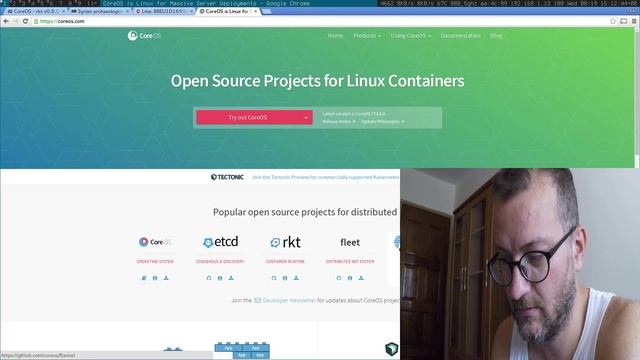Open the first icon under CoreOS operating system

click(144, 278)
